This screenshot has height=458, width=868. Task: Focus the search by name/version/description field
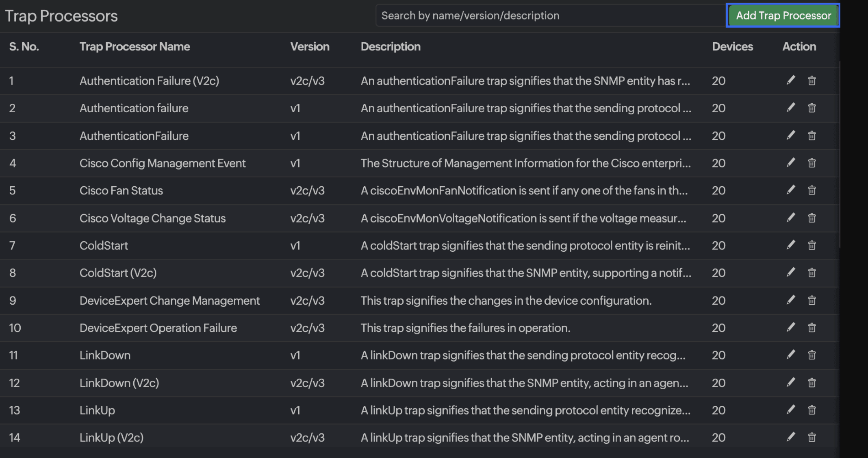coord(549,15)
